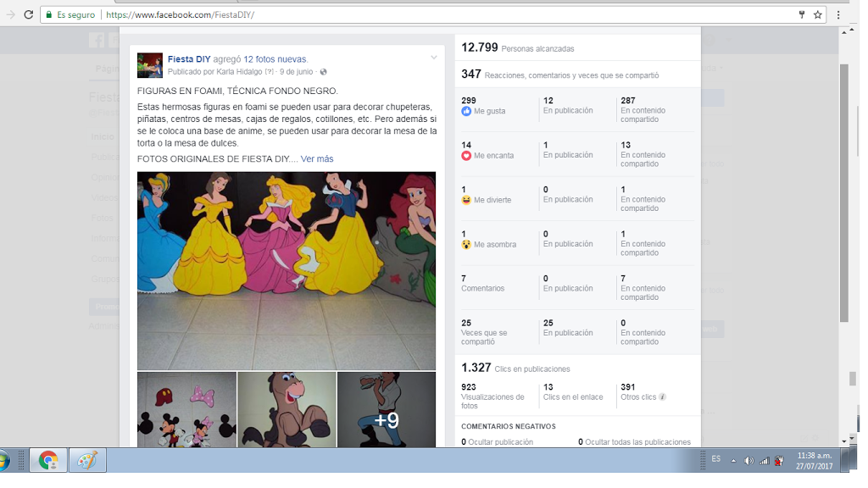Click the 'Me divierte' laughing face icon

click(x=466, y=200)
